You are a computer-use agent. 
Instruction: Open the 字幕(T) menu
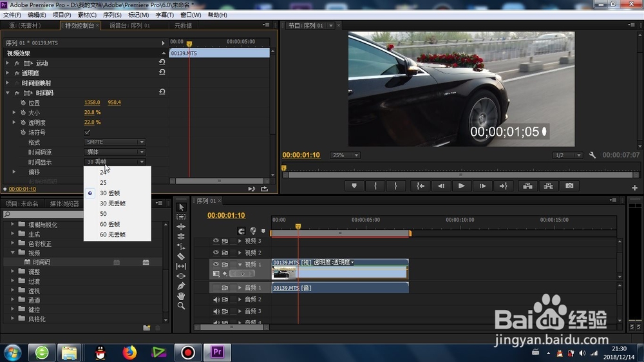[164, 15]
